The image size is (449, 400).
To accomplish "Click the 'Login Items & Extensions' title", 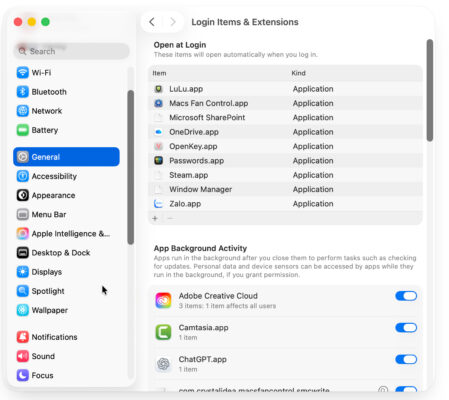I will (245, 22).
